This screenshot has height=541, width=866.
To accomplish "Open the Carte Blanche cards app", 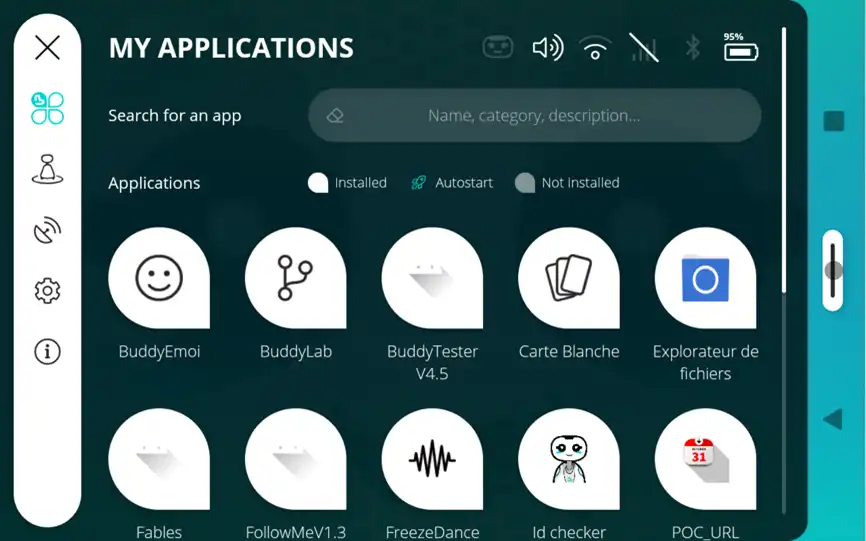I will click(568, 278).
